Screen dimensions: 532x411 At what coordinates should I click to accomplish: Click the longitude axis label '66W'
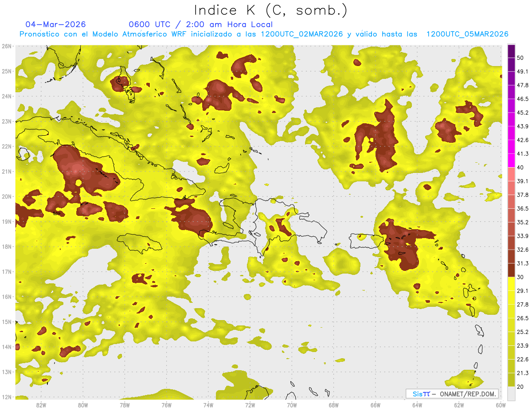[x=376, y=405]
